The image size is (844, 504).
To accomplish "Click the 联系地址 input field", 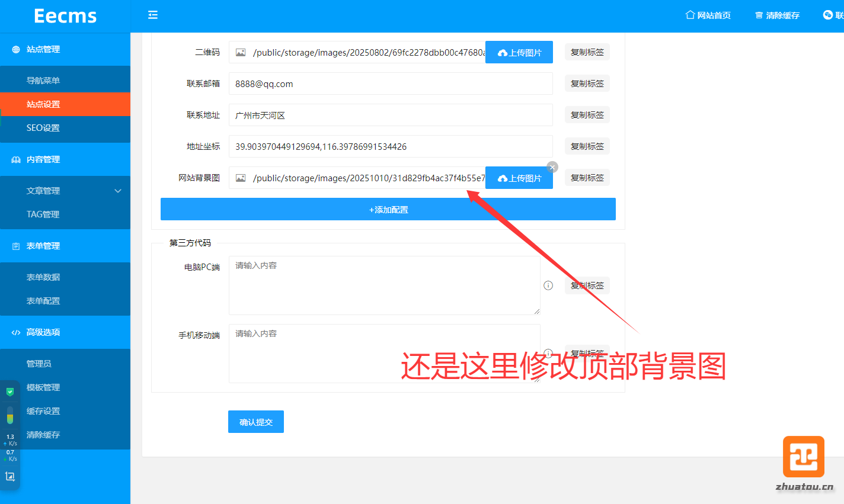I will [x=390, y=115].
